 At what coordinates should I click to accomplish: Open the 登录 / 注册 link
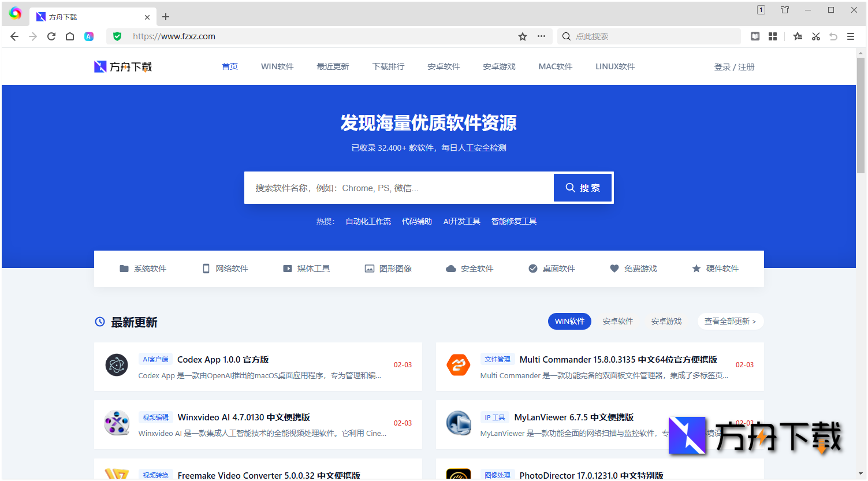click(x=734, y=66)
